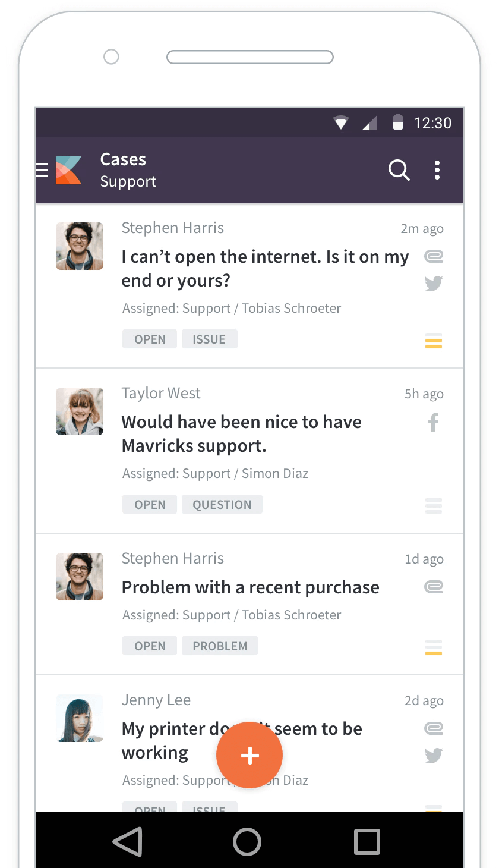This screenshot has width=499, height=868.
Task: Click Twitter icon on the internet case
Action: (x=434, y=284)
